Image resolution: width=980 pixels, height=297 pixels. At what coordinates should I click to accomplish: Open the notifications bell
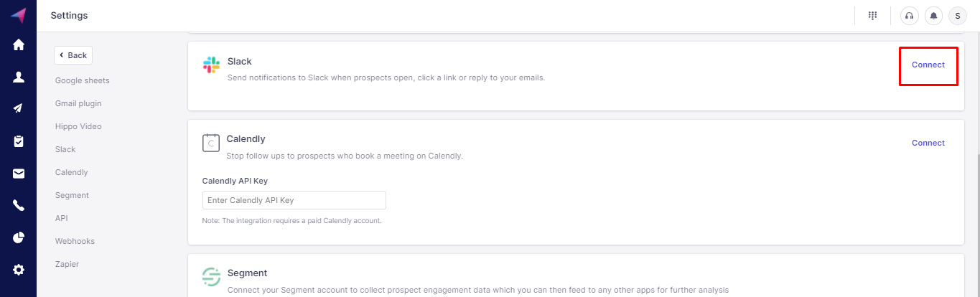pos(933,16)
